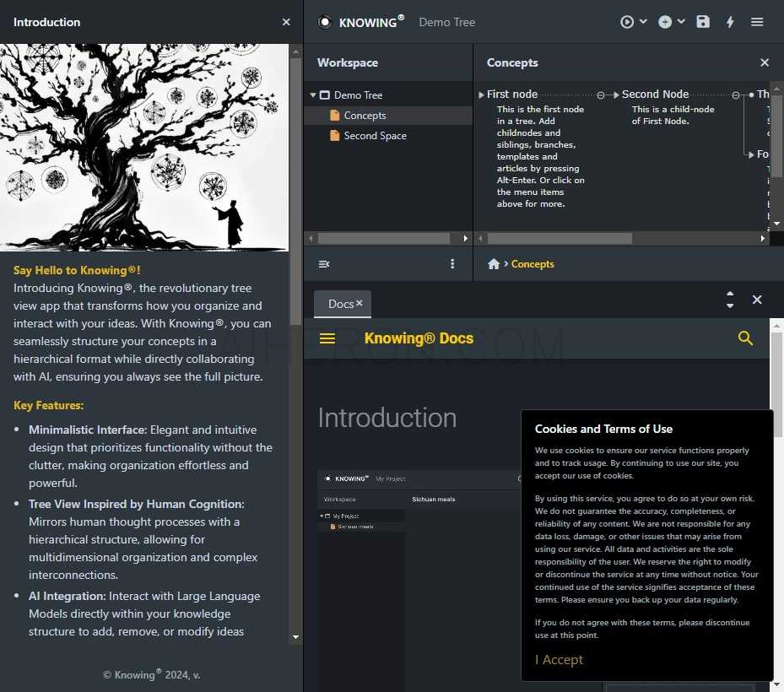Open the main hamburger menu
Screen dimensions: 784x692
[x=757, y=22]
